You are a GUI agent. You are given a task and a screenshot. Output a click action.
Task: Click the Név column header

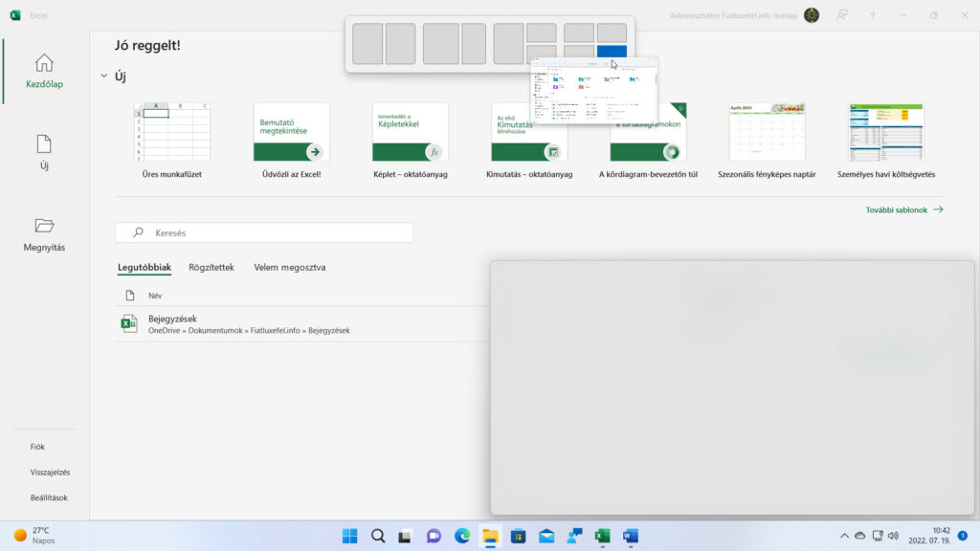[x=155, y=296]
